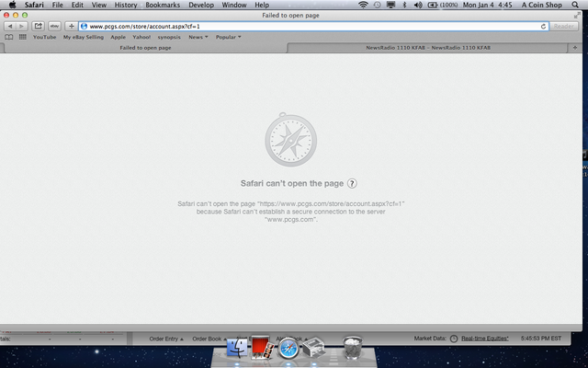Click the Mon Jan 4 4:45 clock

(x=488, y=5)
